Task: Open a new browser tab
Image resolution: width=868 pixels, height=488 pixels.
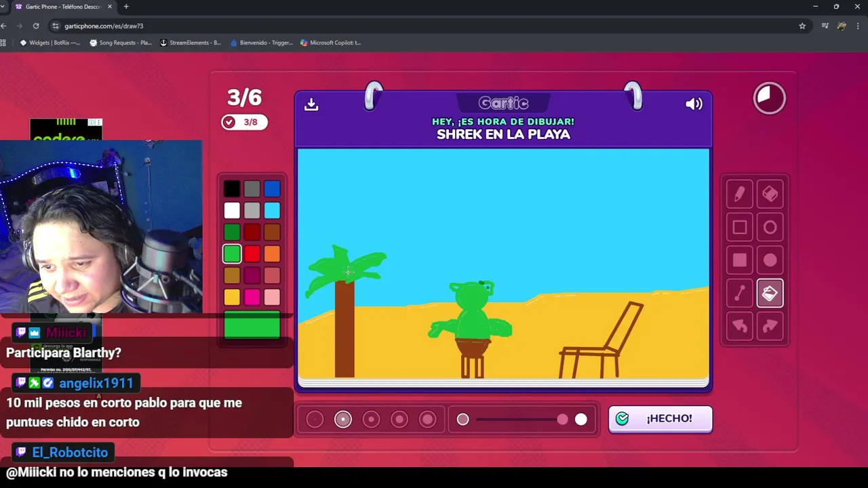Action: (x=126, y=7)
